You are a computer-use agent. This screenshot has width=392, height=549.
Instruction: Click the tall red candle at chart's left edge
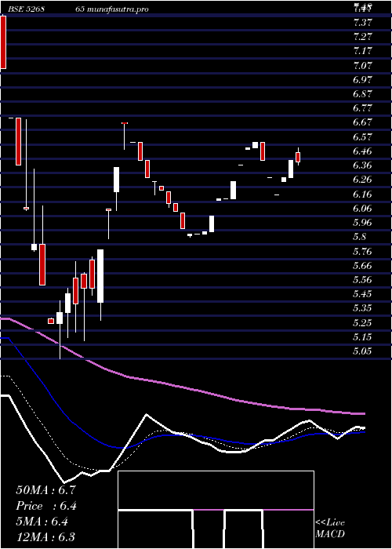tap(3, 42)
